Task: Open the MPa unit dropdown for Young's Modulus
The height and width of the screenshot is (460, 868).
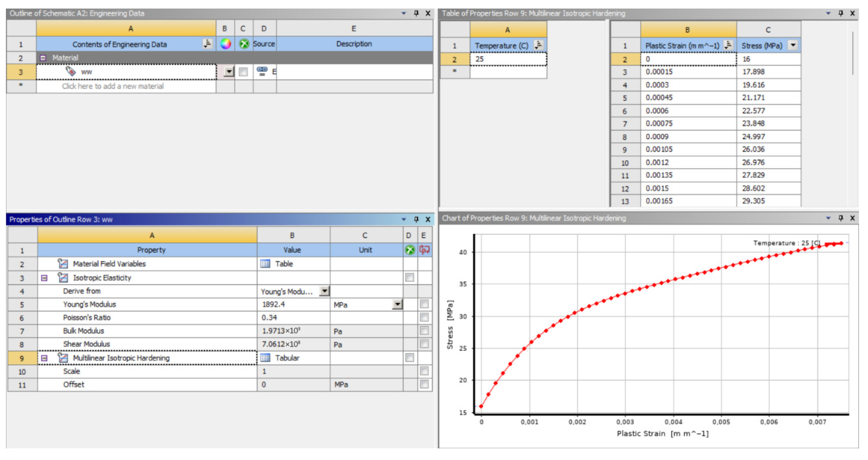Action: point(397,304)
